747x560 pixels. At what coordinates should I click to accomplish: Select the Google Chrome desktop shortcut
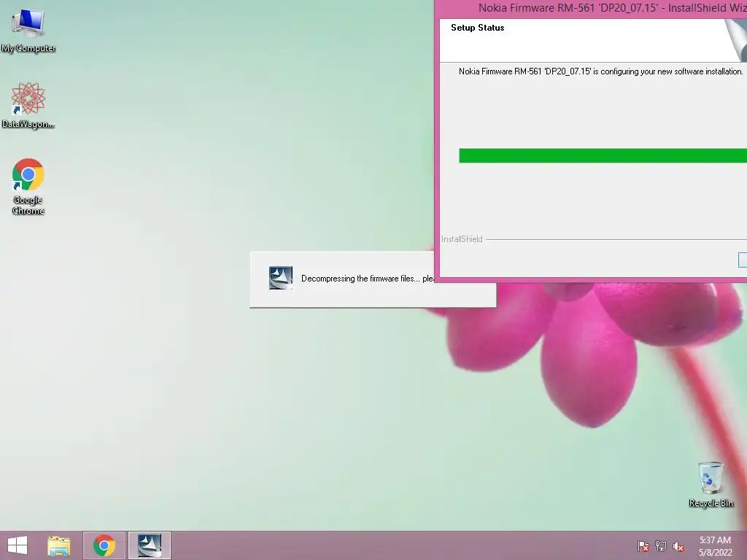point(28,186)
